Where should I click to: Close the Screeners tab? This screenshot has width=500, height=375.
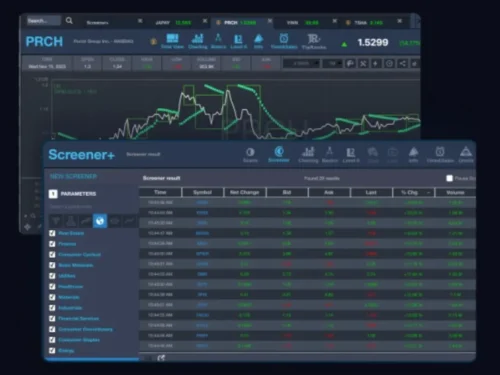[140, 21]
